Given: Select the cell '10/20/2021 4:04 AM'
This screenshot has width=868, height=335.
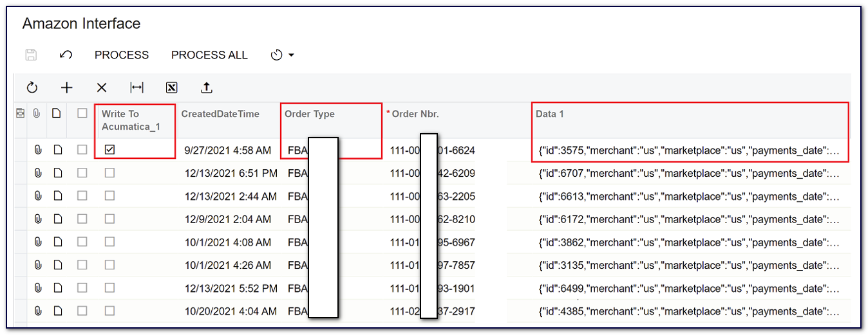Looking at the screenshot, I should [x=231, y=311].
